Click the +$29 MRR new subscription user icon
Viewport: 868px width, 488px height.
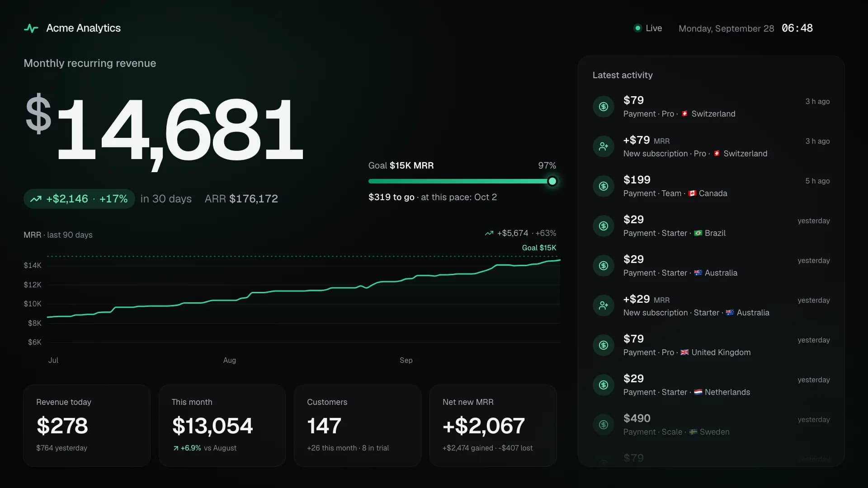tap(604, 305)
